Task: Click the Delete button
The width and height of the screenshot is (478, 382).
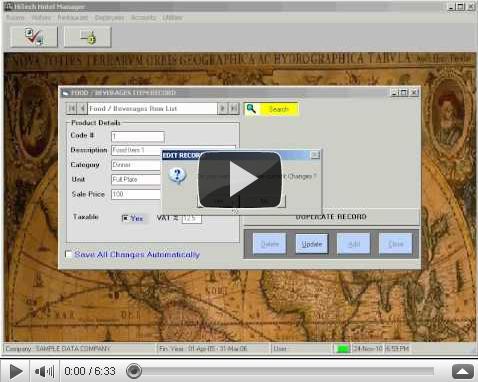Action: pos(269,244)
